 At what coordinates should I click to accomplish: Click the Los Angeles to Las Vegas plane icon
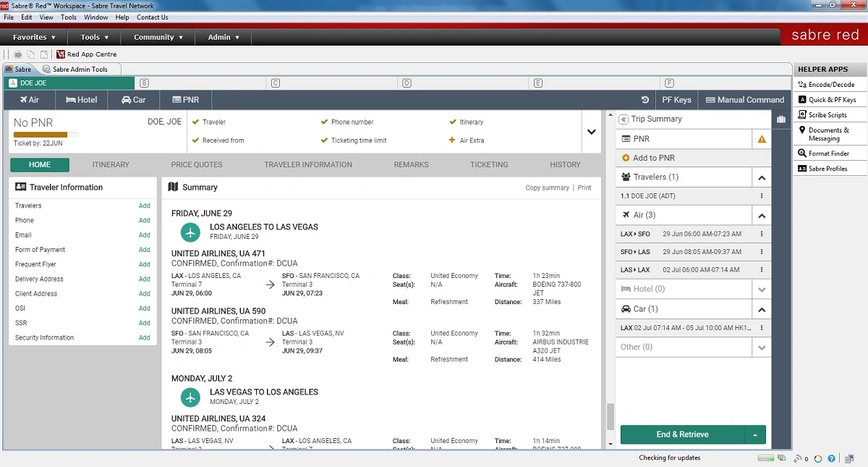point(190,232)
